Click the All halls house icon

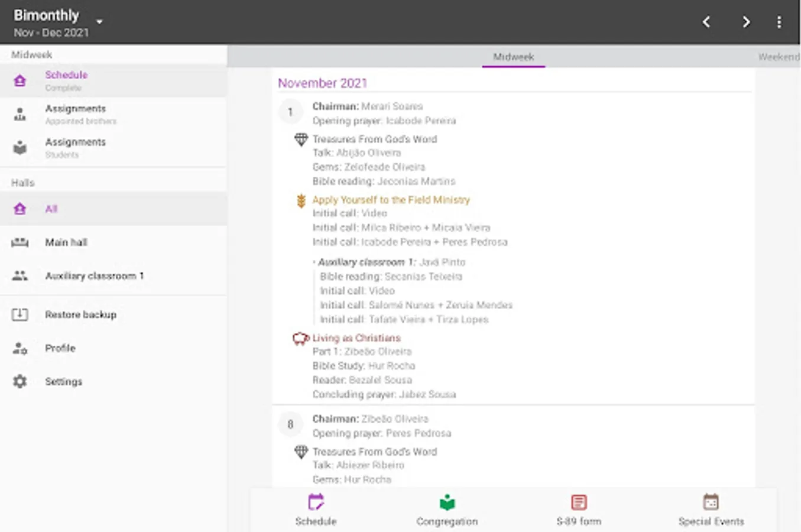tap(20, 209)
